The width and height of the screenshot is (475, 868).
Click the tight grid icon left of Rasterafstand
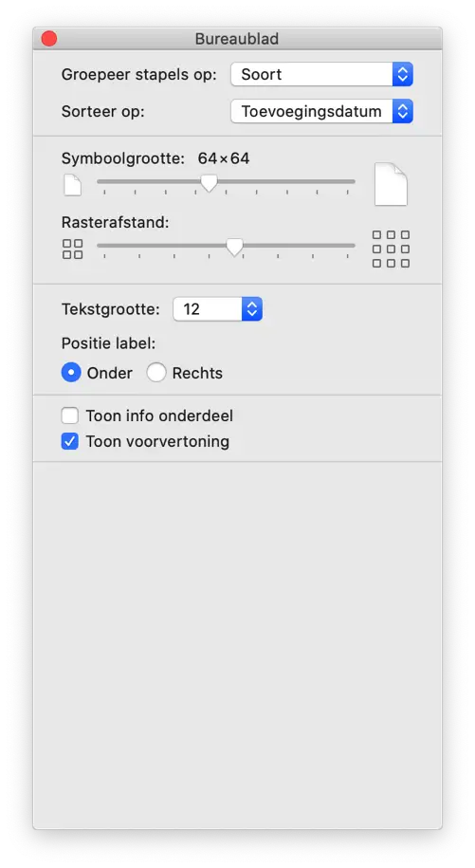click(72, 249)
